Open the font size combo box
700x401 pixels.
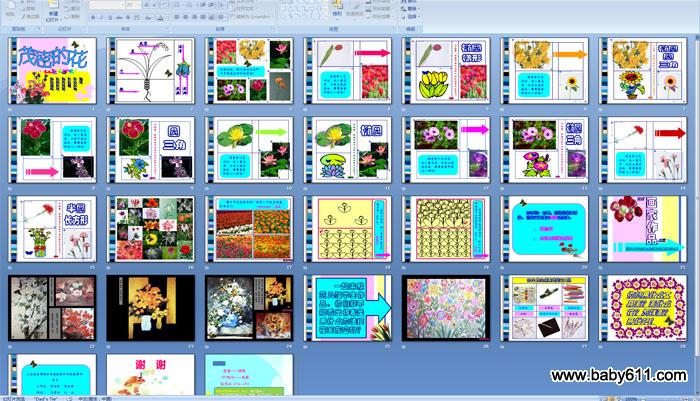pyautogui.click(x=132, y=5)
